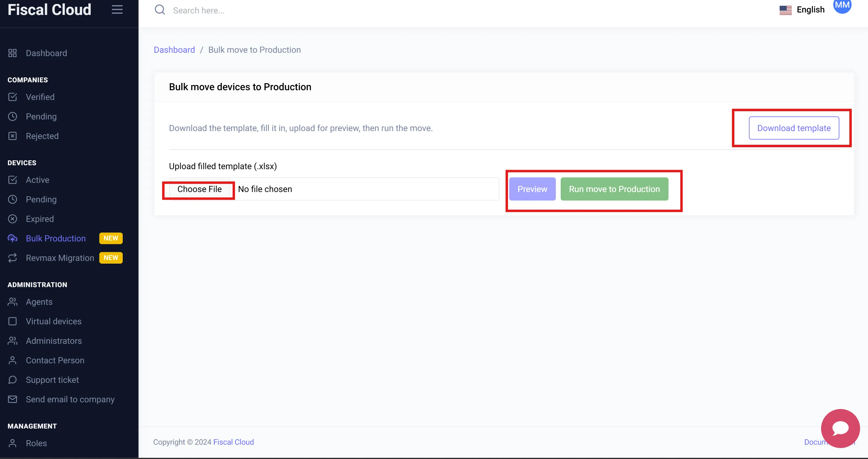Open Expired devices menu item
The width and height of the screenshot is (868, 459).
tap(40, 219)
